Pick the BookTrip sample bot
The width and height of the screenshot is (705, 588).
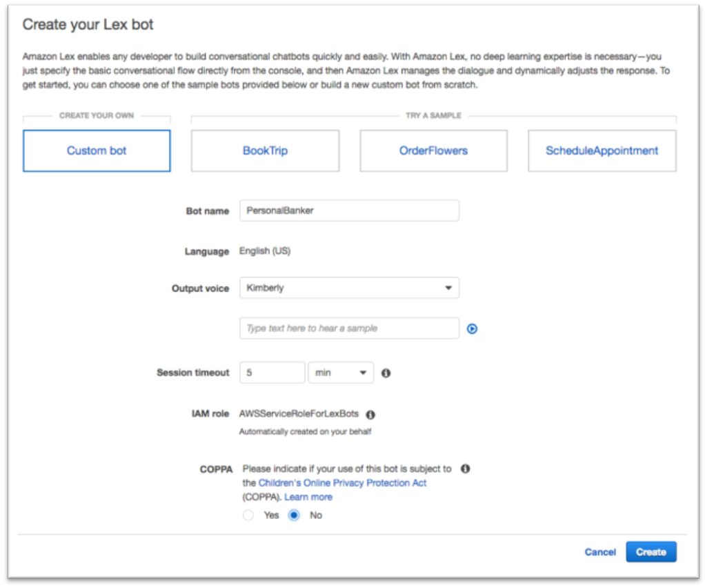(266, 150)
